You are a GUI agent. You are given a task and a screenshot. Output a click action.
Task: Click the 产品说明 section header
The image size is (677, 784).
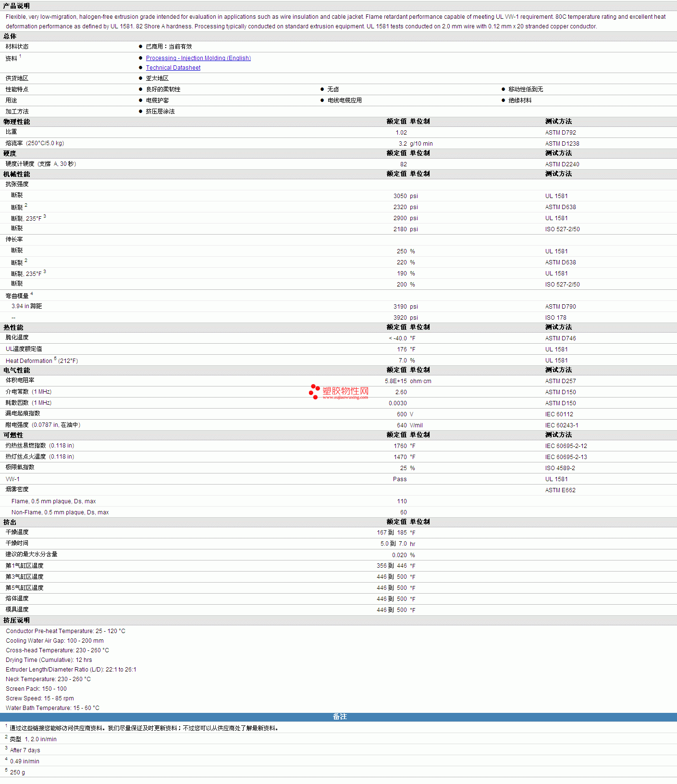(16, 6)
